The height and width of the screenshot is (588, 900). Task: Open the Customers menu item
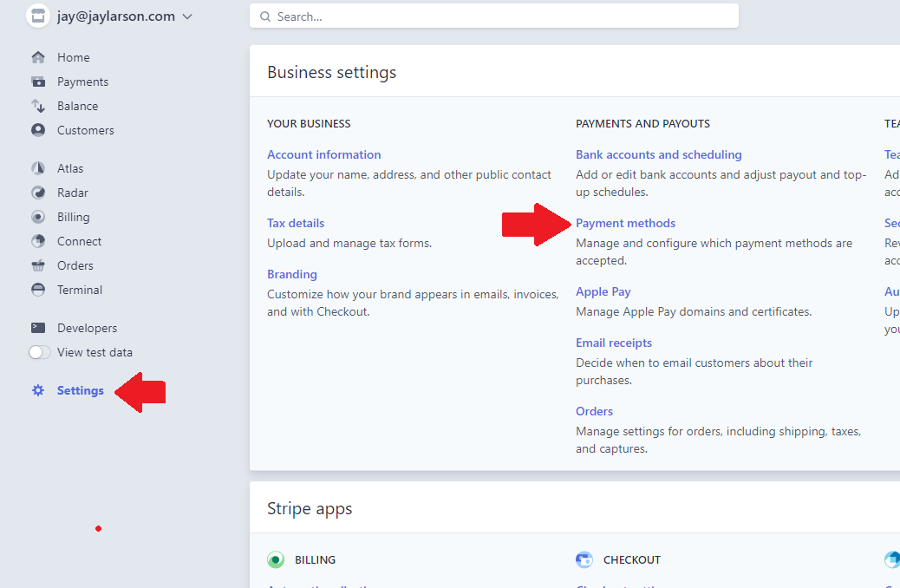pyautogui.click(x=86, y=130)
